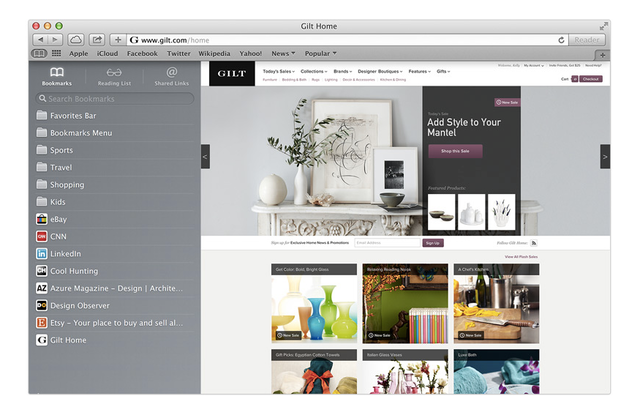Click the Shop this Sale button
640x406 pixels.
(455, 151)
